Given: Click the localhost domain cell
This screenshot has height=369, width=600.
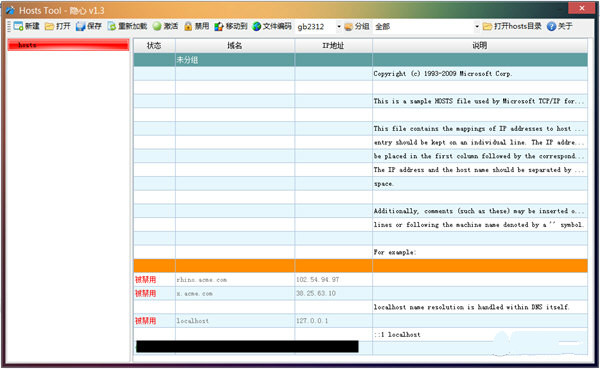Looking at the screenshot, I should coord(235,321).
